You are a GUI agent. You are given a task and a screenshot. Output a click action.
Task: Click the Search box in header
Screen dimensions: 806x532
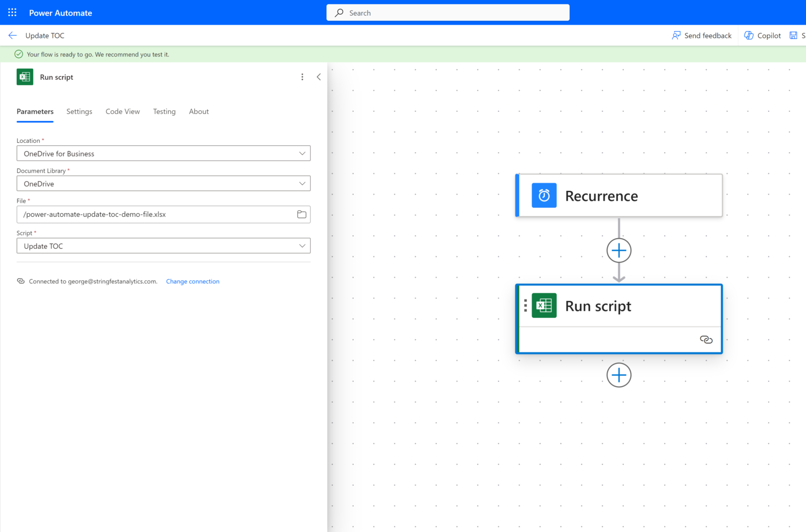pos(448,13)
